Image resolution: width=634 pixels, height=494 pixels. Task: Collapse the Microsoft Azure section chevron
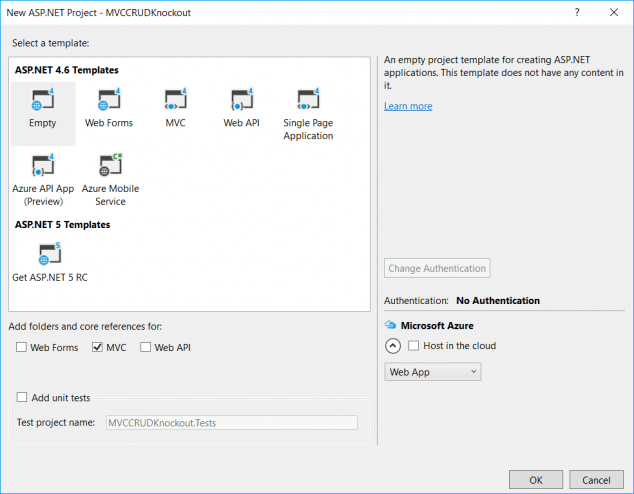(x=393, y=346)
